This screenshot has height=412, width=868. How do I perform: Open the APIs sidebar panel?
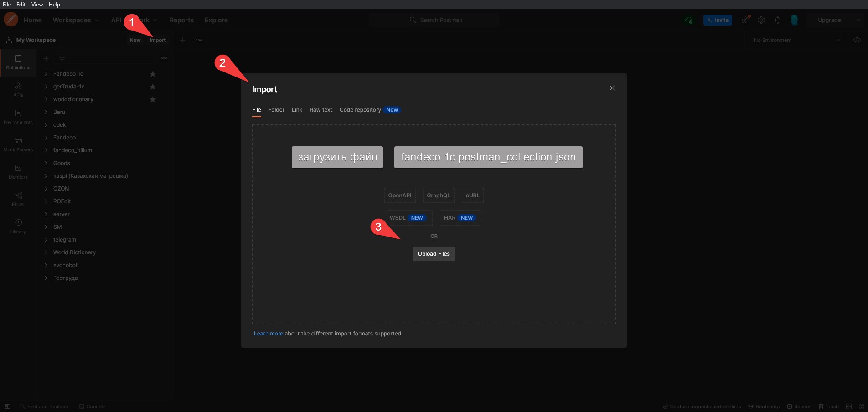18,89
